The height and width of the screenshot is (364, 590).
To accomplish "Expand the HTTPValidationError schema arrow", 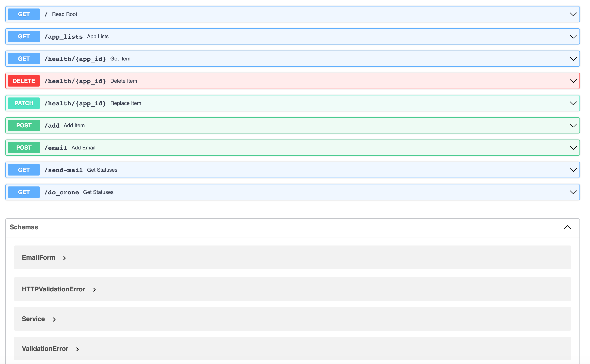I will tap(94, 290).
